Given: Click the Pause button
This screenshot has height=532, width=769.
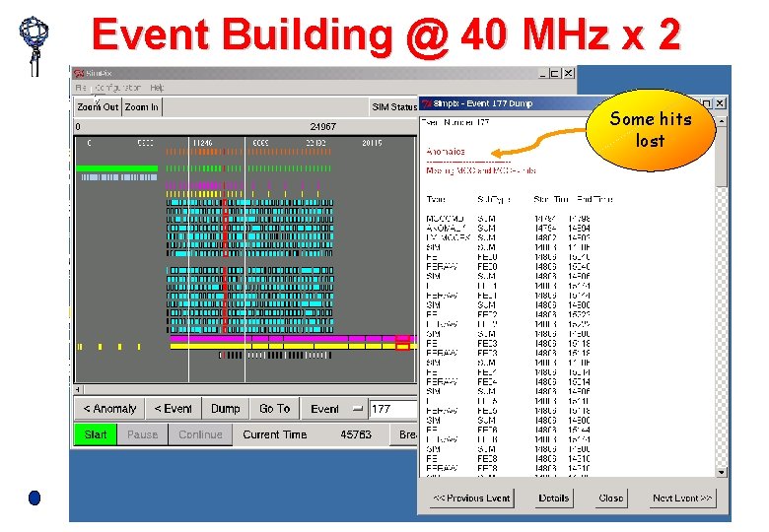Looking at the screenshot, I should 142,434.
